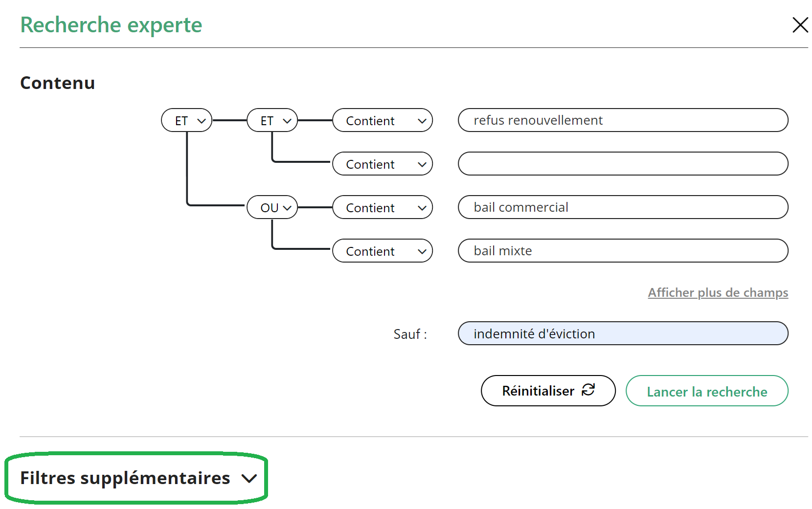The height and width of the screenshot is (509, 812).
Task: Click the chevron beside Filtres supplémentaires
Action: click(x=249, y=479)
